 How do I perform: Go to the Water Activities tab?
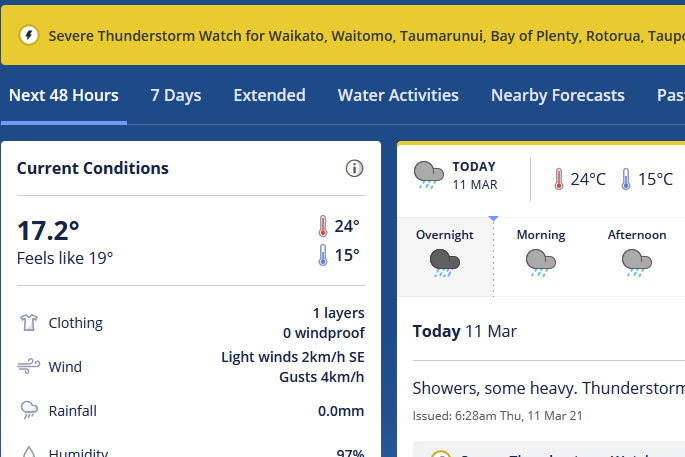[x=398, y=96]
